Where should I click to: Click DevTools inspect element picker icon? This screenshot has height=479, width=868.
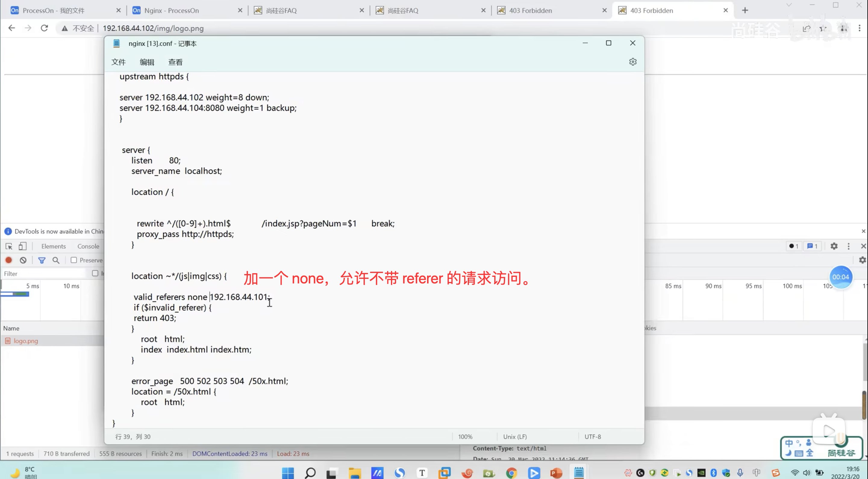pyautogui.click(x=9, y=246)
